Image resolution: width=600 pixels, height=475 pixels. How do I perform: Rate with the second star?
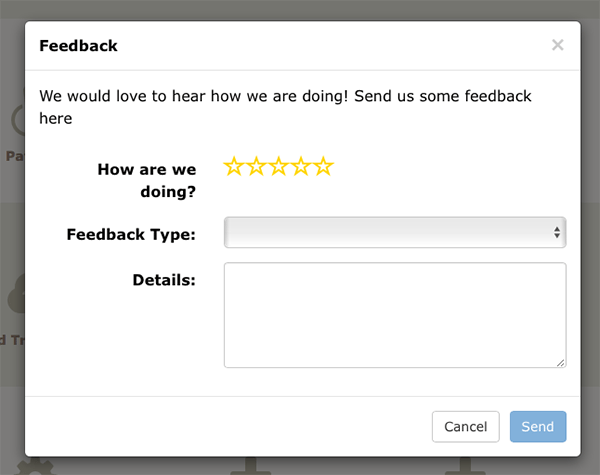(256, 166)
